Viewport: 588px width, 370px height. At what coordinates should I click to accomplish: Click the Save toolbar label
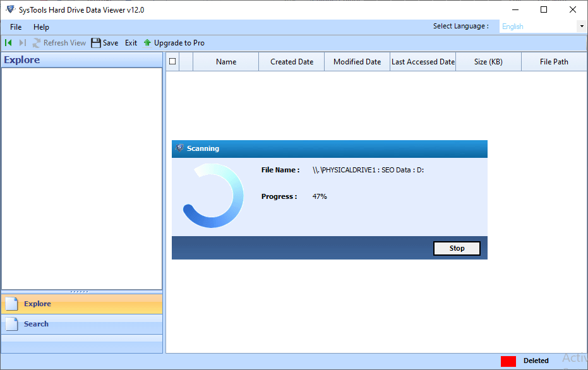tap(111, 43)
